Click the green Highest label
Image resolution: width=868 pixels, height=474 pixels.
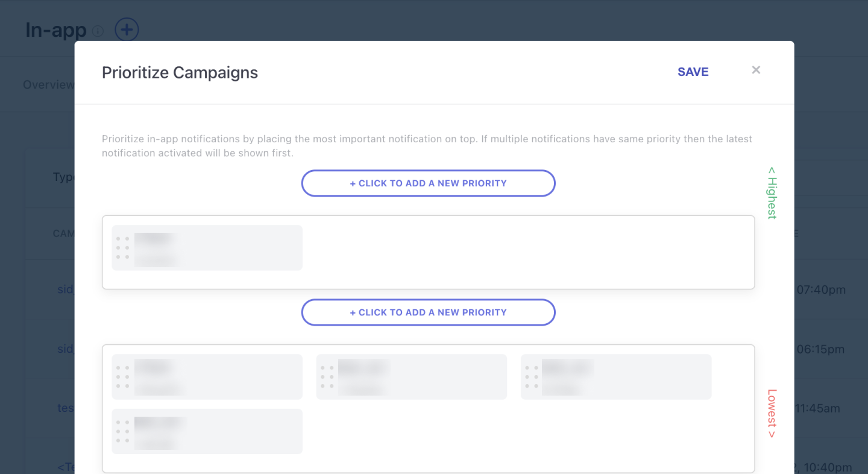point(772,193)
